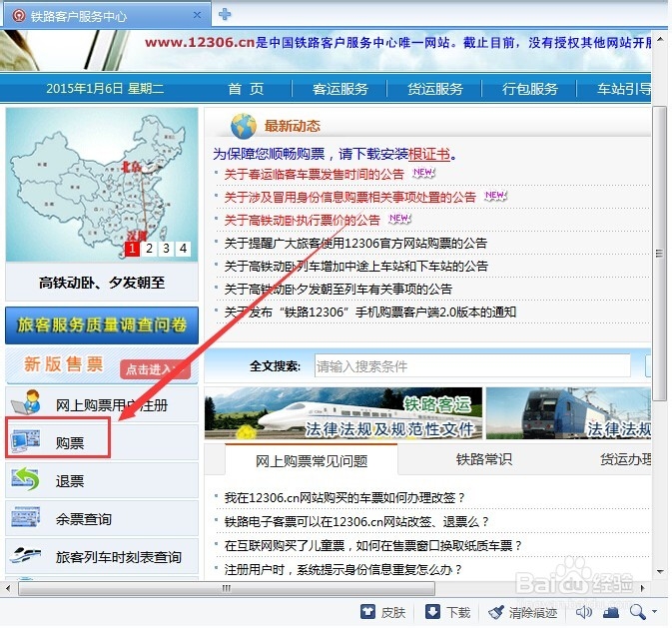This screenshot has width=672, height=628.
Task: Open the 客运服务 menu item
Action: coord(339,89)
